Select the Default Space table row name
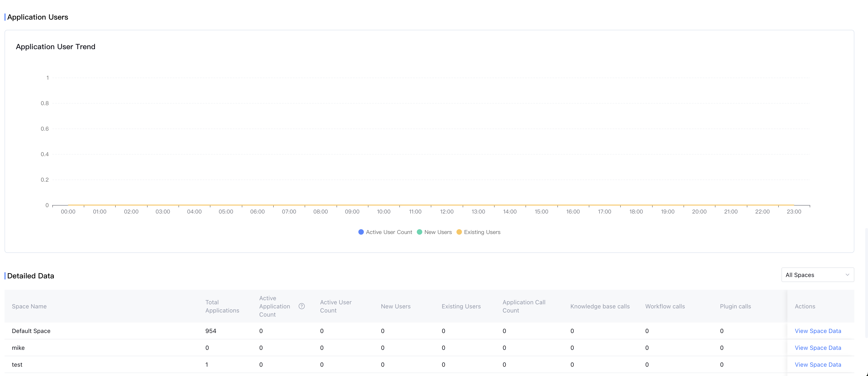Image resolution: width=868 pixels, height=376 pixels. (x=31, y=331)
